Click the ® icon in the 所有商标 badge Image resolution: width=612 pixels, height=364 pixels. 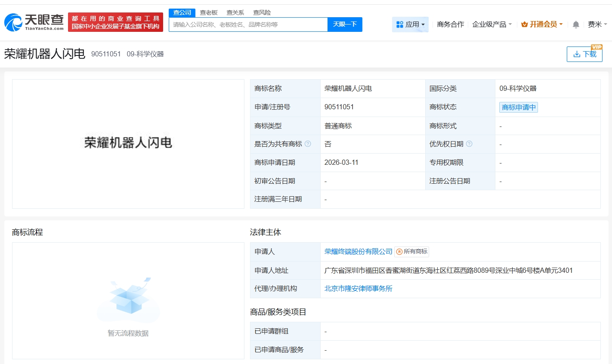click(399, 252)
